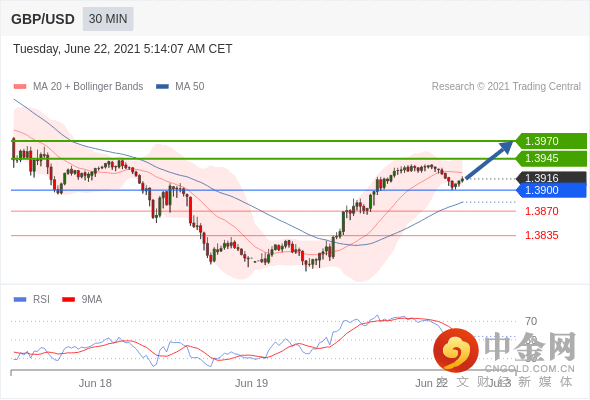Click the blue 1.3900 pivot label
590x400 pixels.
point(551,190)
